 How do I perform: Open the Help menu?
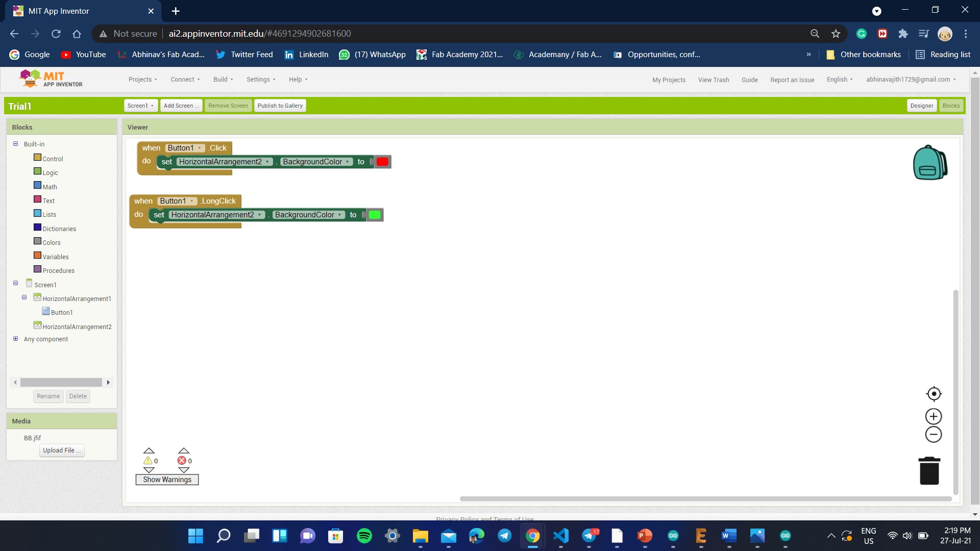[x=298, y=80]
